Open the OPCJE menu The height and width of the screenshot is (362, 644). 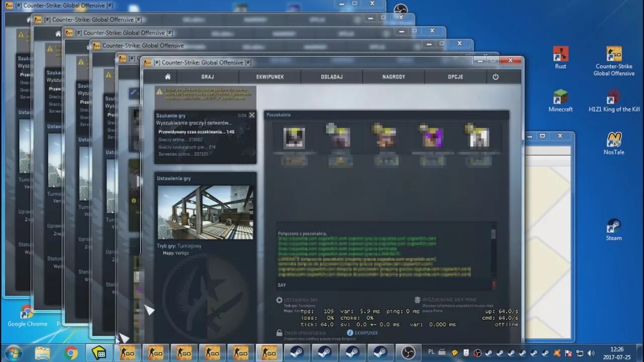455,77
